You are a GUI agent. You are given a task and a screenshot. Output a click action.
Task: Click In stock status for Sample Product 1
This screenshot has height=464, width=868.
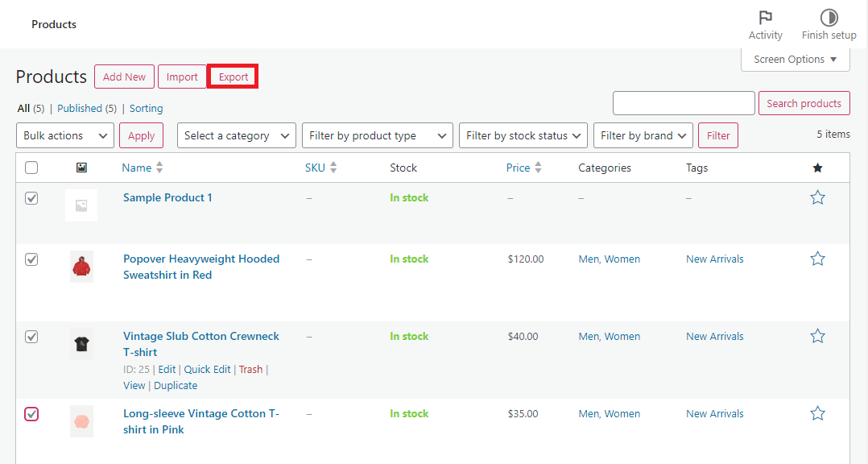click(409, 197)
